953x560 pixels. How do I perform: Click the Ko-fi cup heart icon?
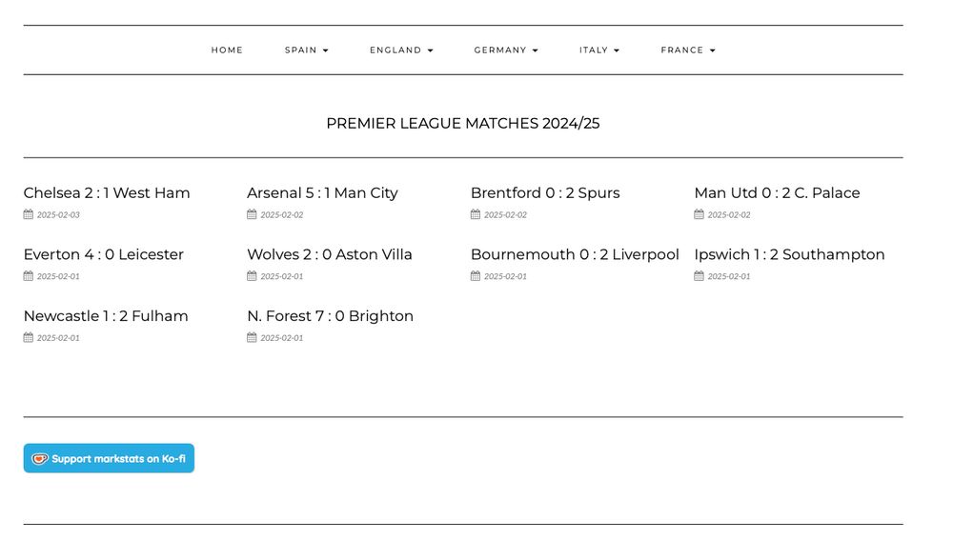coord(39,458)
